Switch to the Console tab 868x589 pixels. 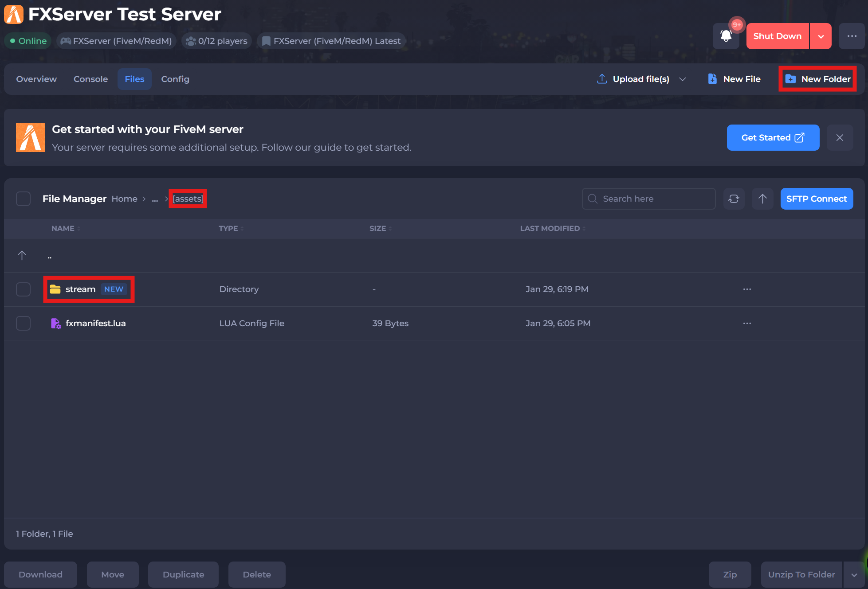(x=90, y=79)
